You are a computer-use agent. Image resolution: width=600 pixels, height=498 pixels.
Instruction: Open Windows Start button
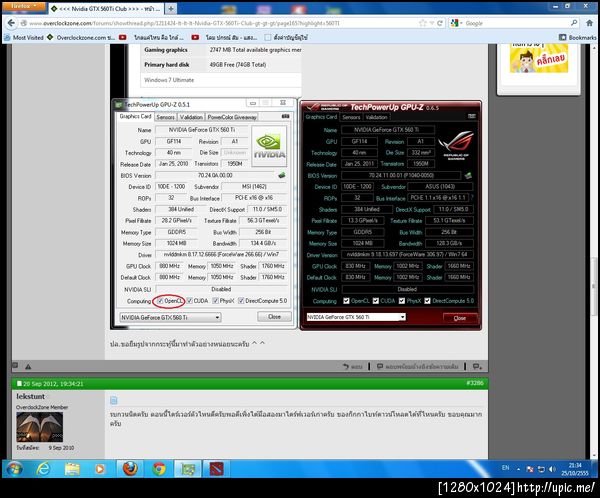click(15, 469)
